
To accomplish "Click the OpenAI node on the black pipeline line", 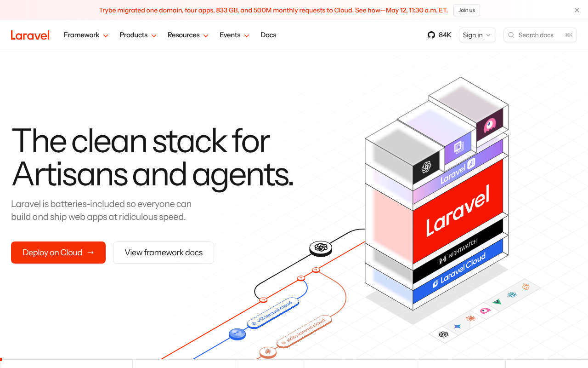I will click(321, 248).
